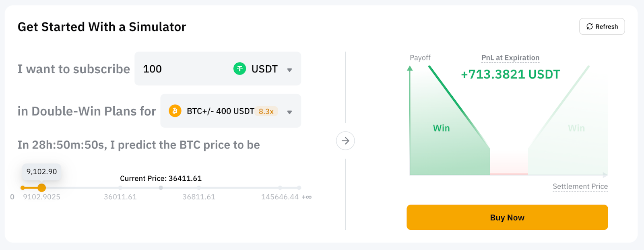Viewport: 644px width, 250px height.
Task: Click the orange Bitcoin coin icon
Action: click(175, 111)
